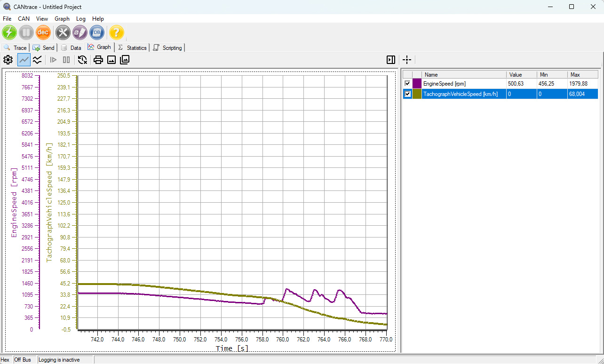Click the 250,5 tick on vehicle speed axis

[x=64, y=76]
